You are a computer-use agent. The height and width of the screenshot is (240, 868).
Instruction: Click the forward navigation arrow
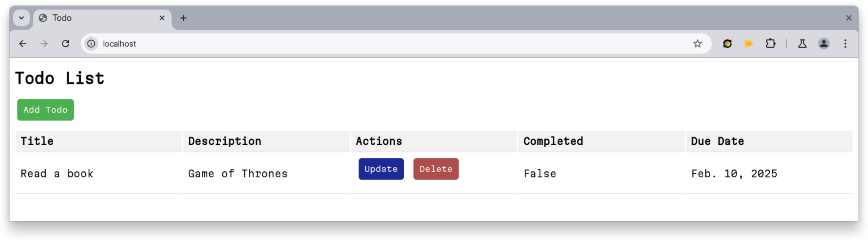[44, 44]
